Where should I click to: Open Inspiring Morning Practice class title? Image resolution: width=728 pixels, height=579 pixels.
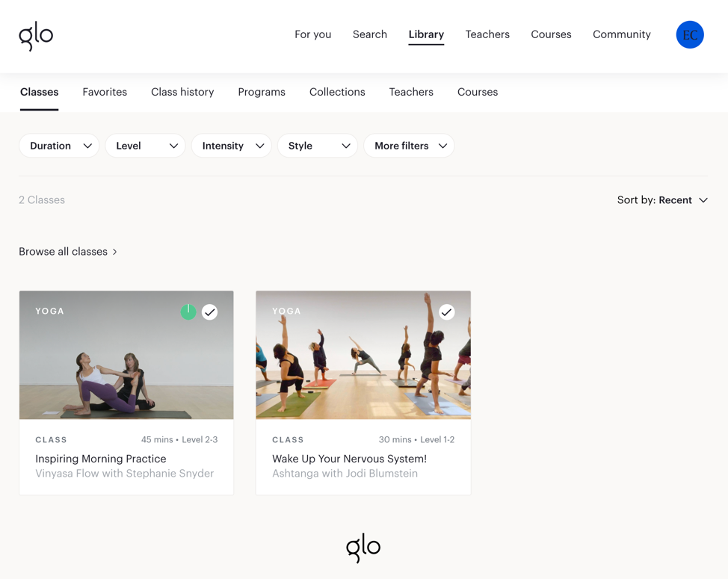pyautogui.click(x=101, y=459)
